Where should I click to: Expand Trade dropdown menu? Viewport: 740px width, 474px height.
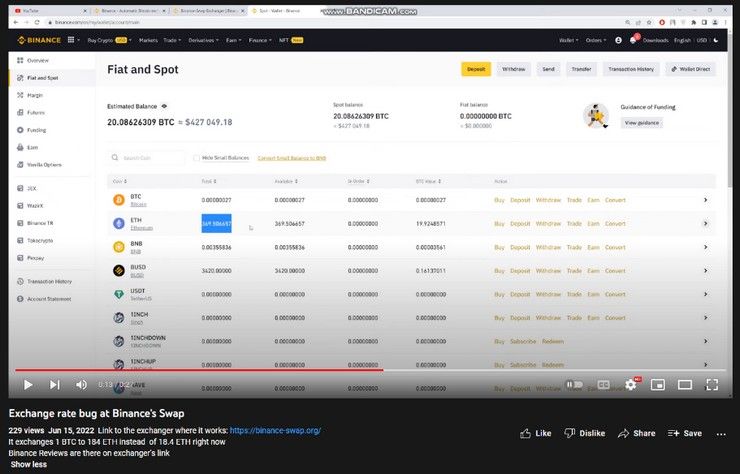[x=172, y=40]
